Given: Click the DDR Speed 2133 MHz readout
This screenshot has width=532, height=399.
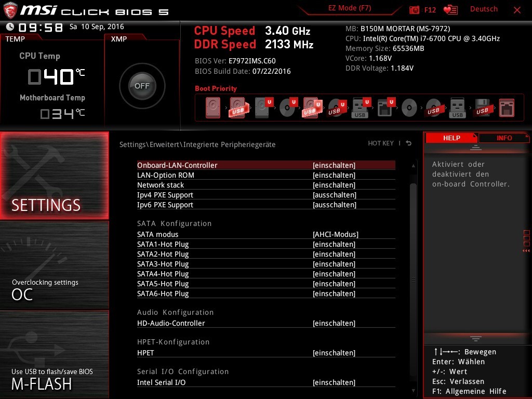Looking at the screenshot, I should point(254,44).
